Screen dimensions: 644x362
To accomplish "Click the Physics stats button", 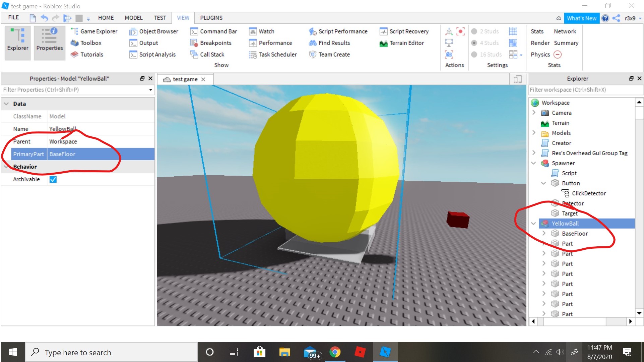I will point(540,54).
